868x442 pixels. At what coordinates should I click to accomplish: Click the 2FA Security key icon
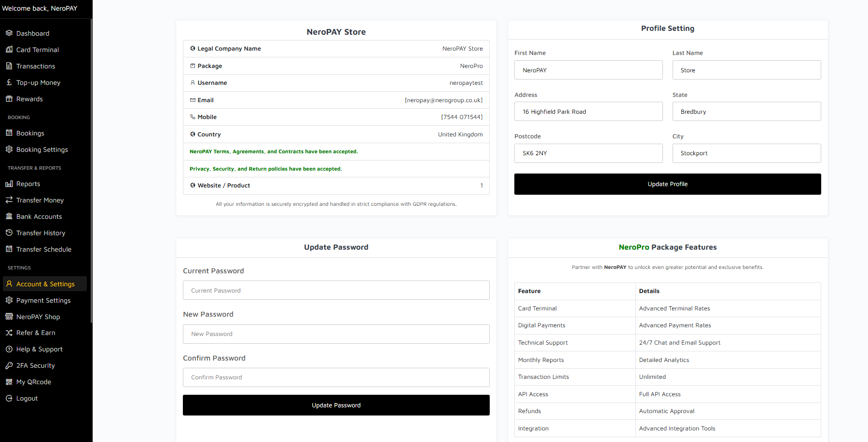9,365
